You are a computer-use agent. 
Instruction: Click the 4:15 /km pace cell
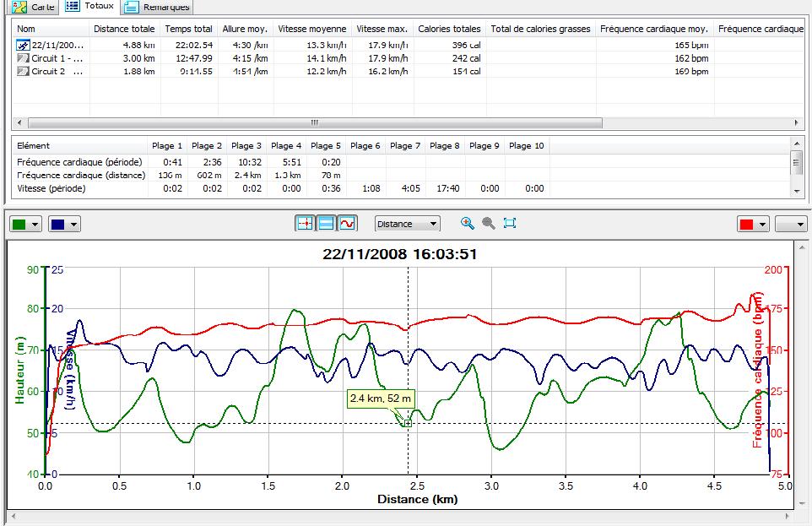[250, 58]
